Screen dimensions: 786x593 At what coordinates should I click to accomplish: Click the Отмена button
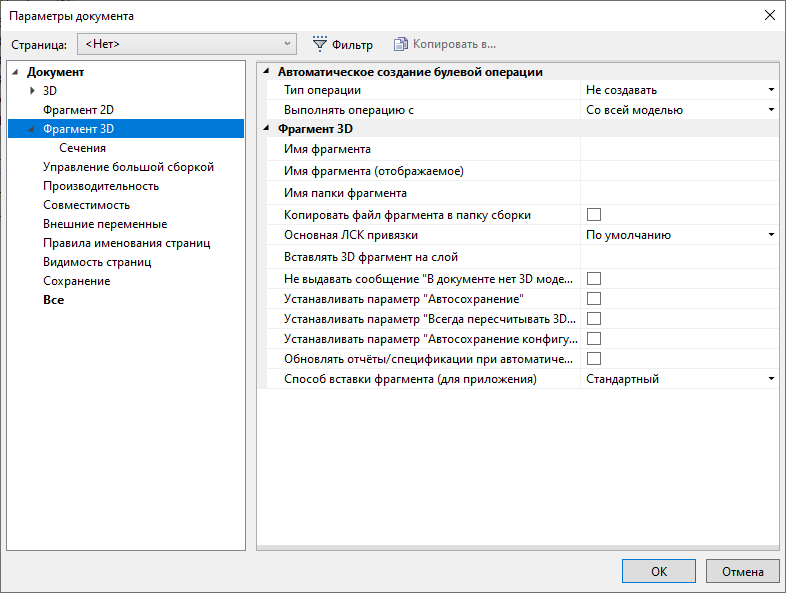[x=742, y=571]
